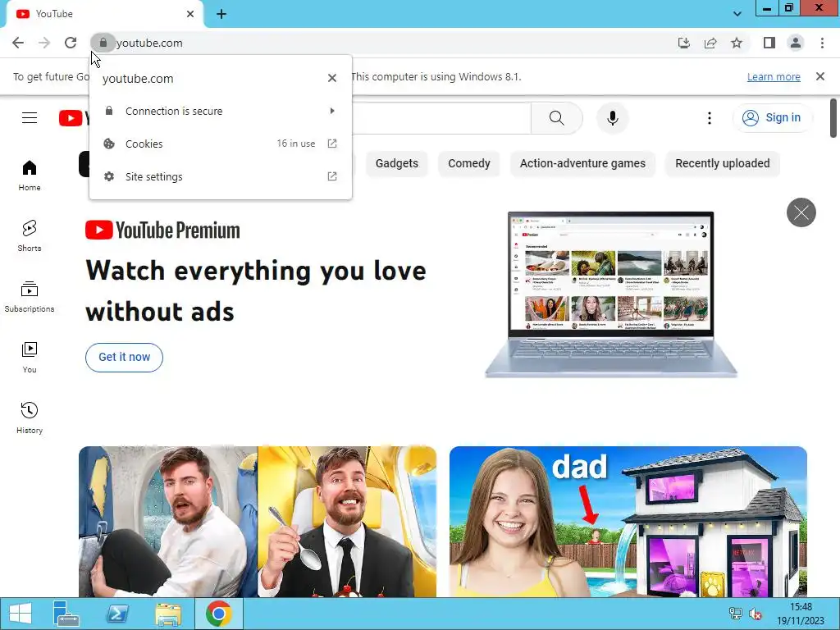Click the YouTube search input field
This screenshot has width=840, height=630.
[x=441, y=118]
